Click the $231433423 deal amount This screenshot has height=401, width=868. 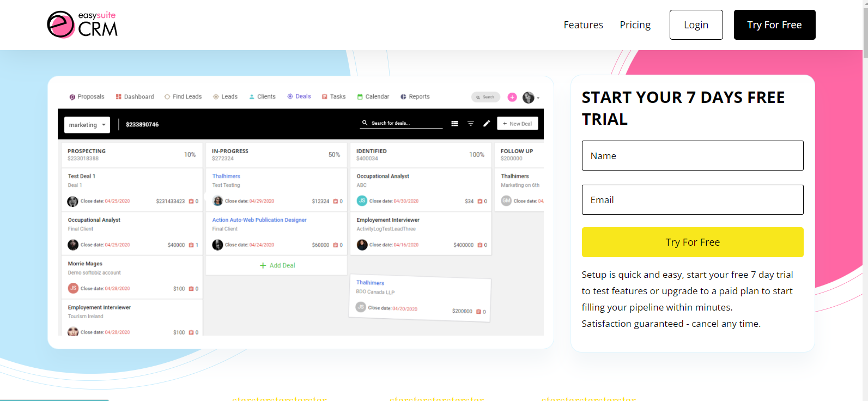tap(171, 202)
